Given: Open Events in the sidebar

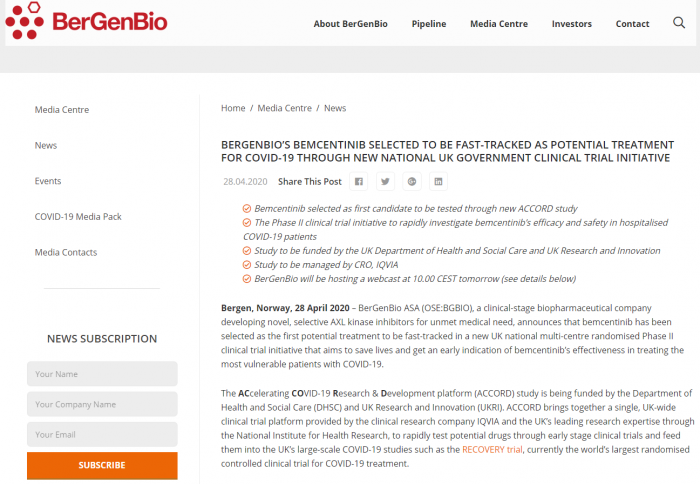Looking at the screenshot, I should click(x=48, y=181).
